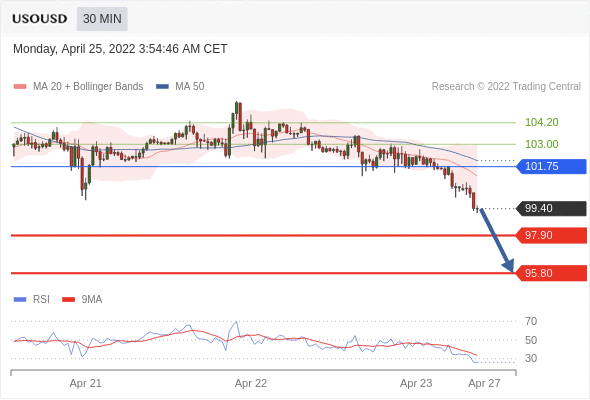Click the 97.90 red support tag
This screenshot has width=590, height=400.
[551, 236]
